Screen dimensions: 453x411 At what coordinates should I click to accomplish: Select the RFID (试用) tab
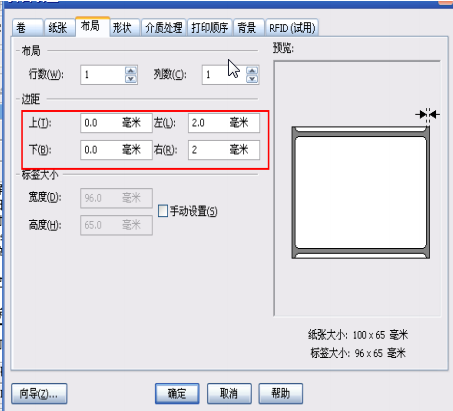[292, 28]
